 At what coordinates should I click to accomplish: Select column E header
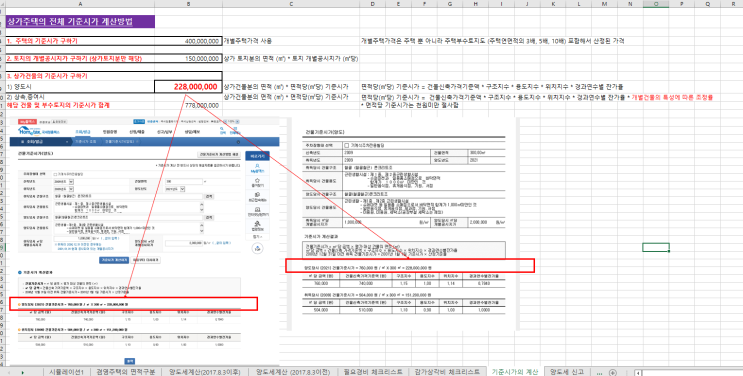pos(398,4)
